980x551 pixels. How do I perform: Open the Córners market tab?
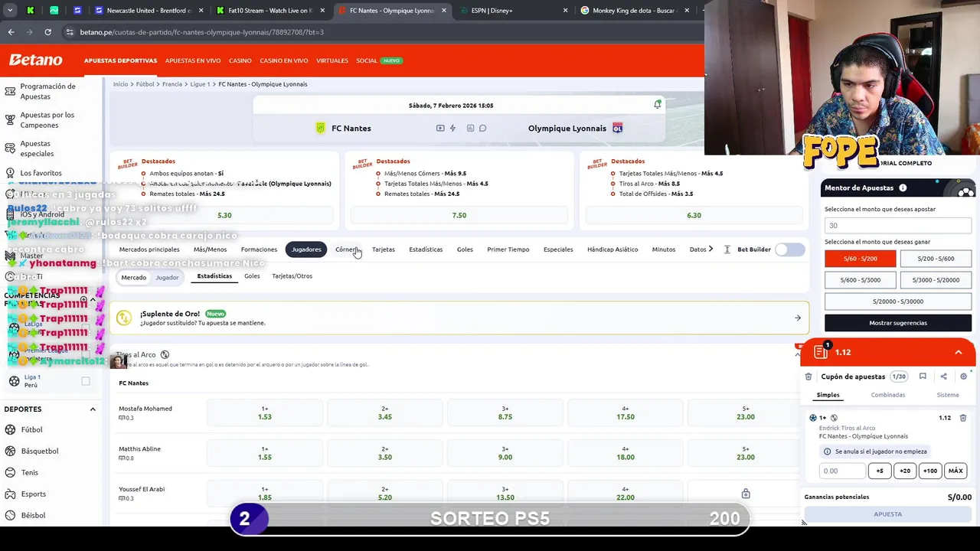pos(346,249)
